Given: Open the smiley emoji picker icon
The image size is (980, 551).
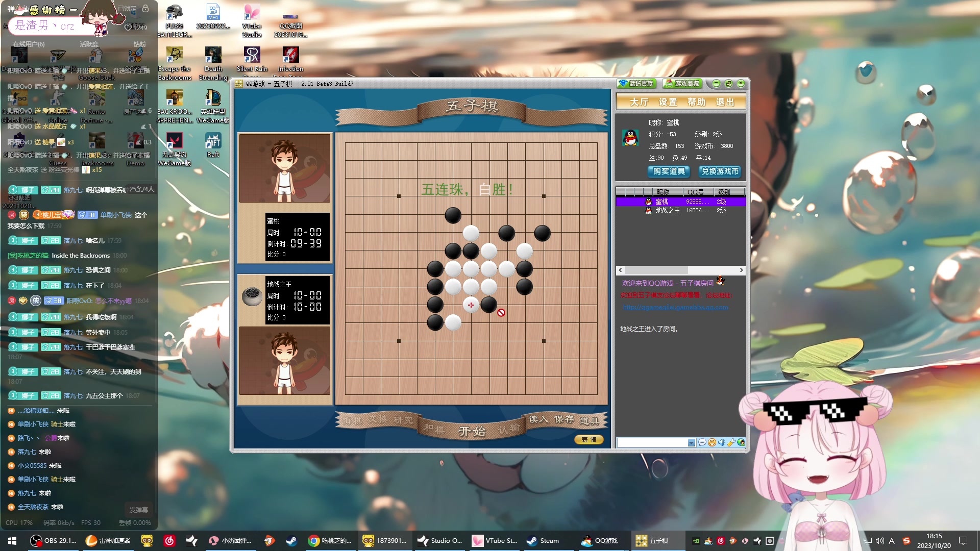Looking at the screenshot, I should [712, 443].
